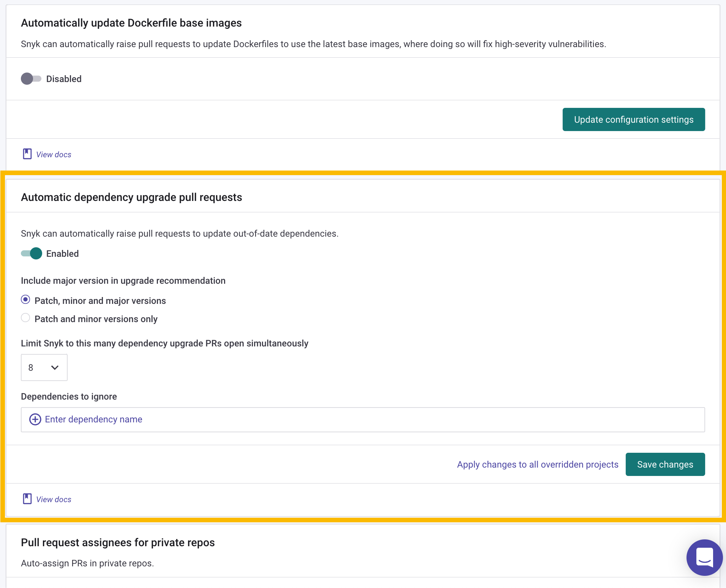Click Automatic dependency upgrade pull requests heading
The height and width of the screenshot is (588, 726).
[131, 197]
